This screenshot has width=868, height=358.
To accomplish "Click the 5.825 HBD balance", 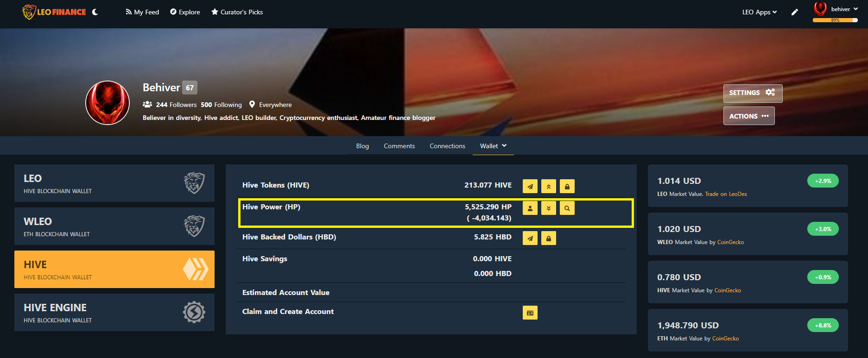I will coord(493,237).
